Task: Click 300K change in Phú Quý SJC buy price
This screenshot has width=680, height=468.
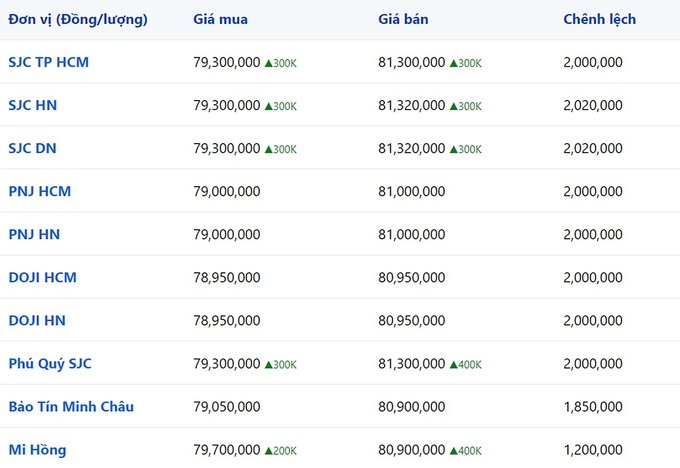Action: pyautogui.click(x=285, y=365)
